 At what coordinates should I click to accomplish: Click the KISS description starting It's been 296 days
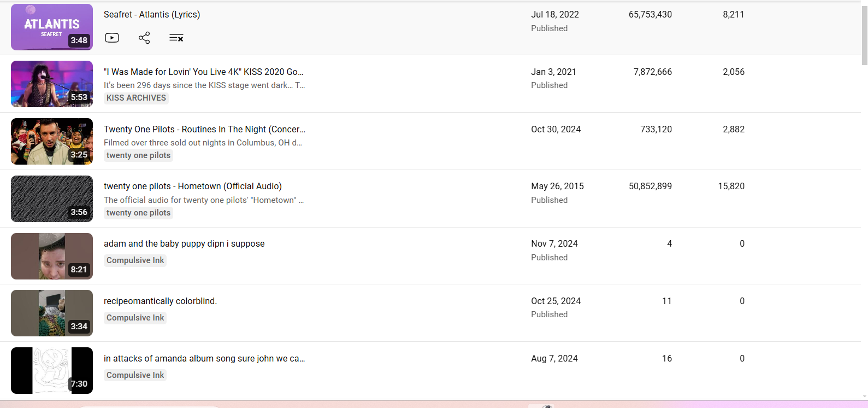pos(204,85)
